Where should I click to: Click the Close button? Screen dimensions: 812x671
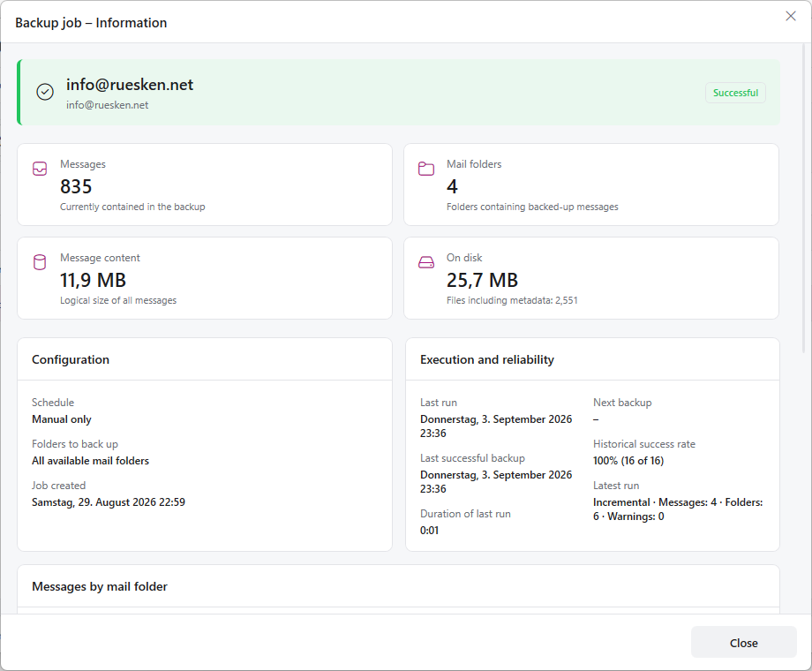point(743,643)
